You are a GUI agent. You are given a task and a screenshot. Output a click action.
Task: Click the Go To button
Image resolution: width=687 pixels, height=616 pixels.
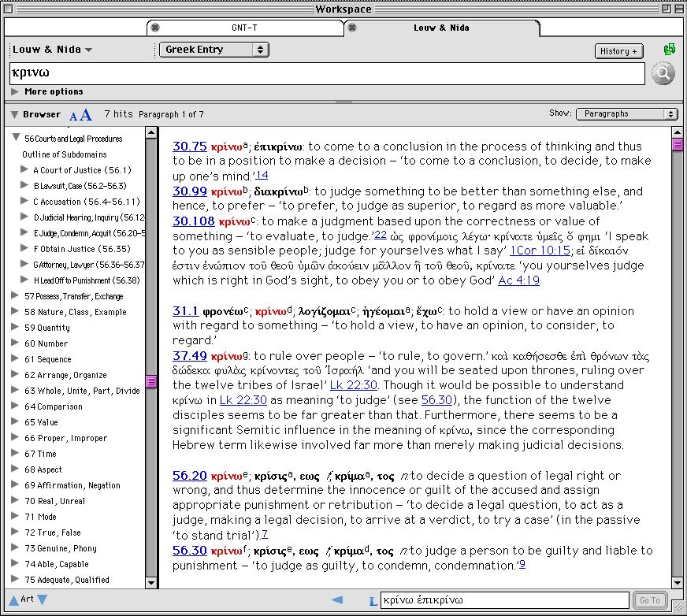point(650,600)
